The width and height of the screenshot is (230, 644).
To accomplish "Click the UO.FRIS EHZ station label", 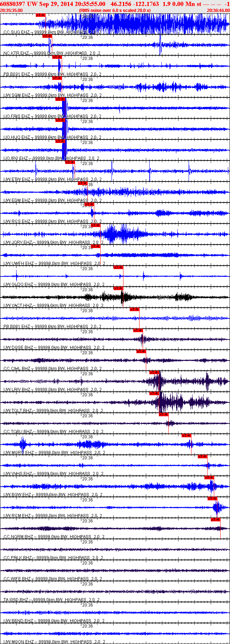I will coord(17,116).
